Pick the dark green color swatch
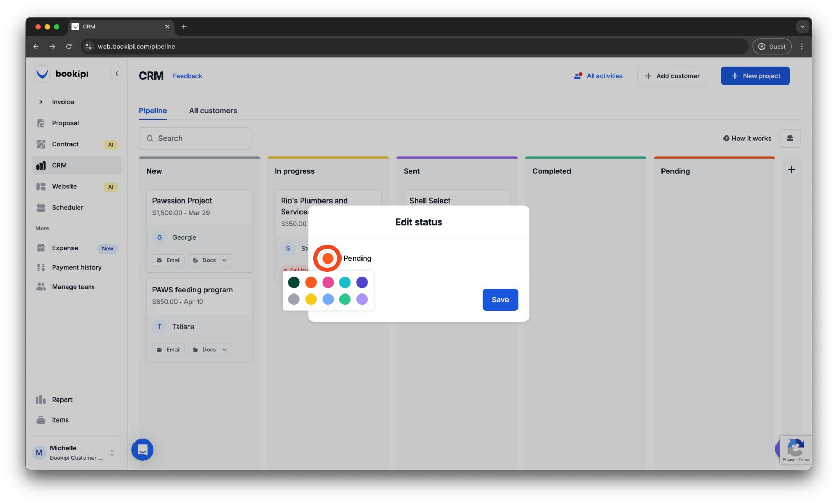The image size is (838, 504). (294, 282)
